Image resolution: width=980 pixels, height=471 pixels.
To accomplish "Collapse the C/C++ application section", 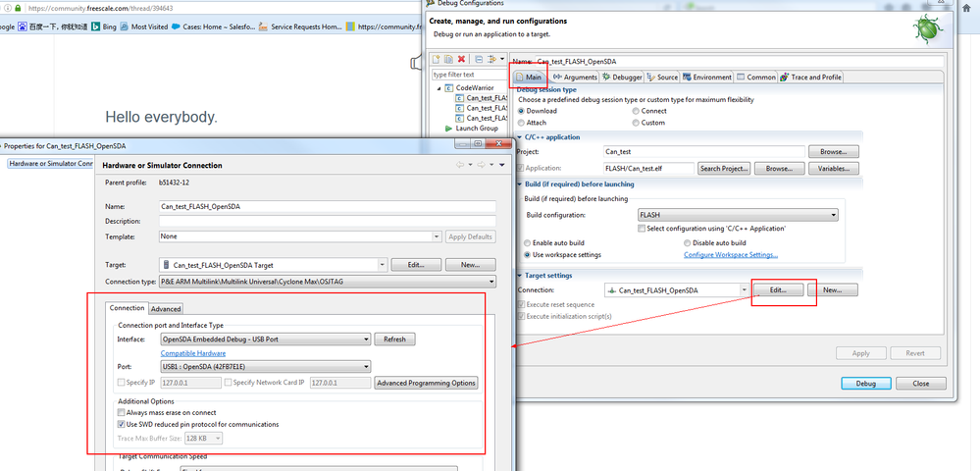I will [x=519, y=137].
